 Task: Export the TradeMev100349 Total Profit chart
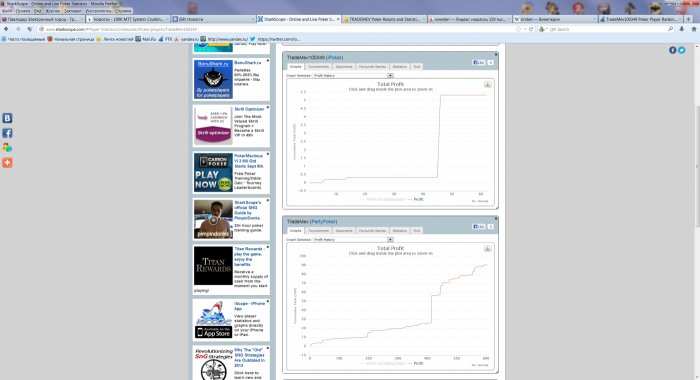pyautogui.click(x=488, y=84)
